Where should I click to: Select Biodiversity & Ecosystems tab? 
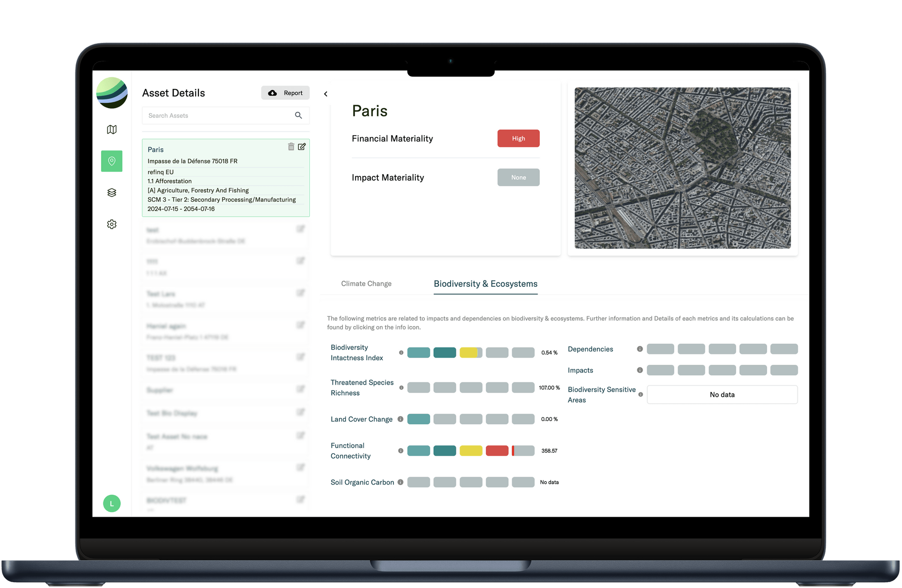[x=486, y=284]
